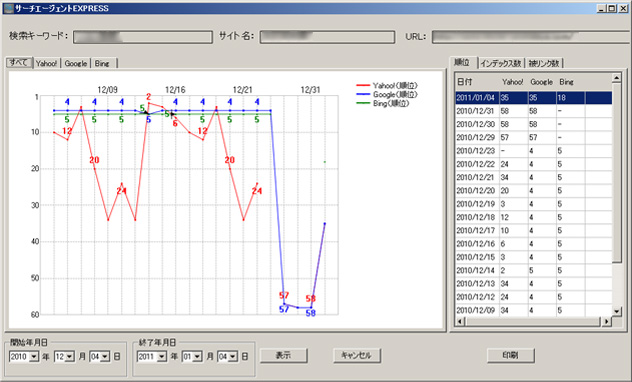Open the 被リンク数 tab
632x382 pixels.
pos(544,63)
